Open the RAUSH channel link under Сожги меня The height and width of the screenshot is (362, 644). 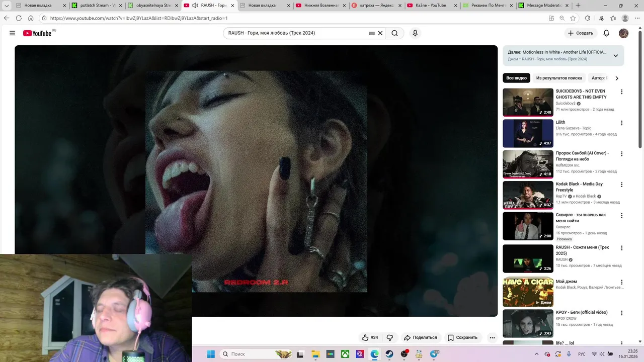561,259
